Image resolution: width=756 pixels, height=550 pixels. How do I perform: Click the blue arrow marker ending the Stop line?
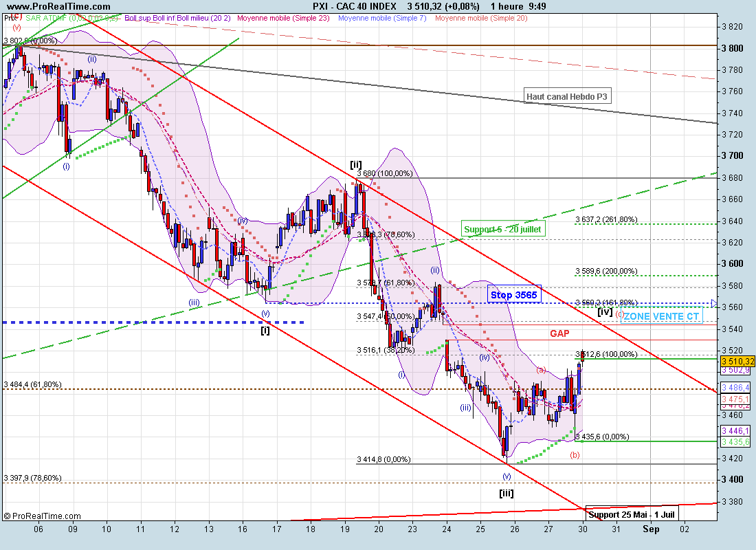click(x=714, y=303)
